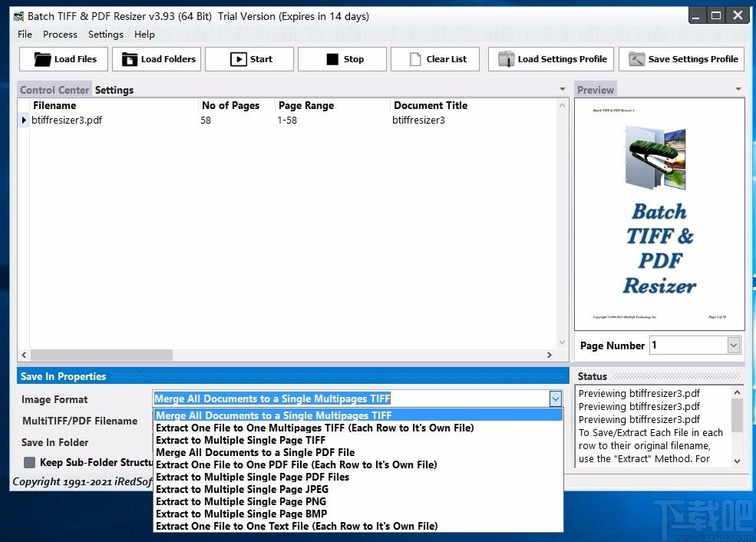This screenshot has height=542, width=756.
Task: Click the row arrow beside btiffresizer3.pdf
Action: (24, 120)
